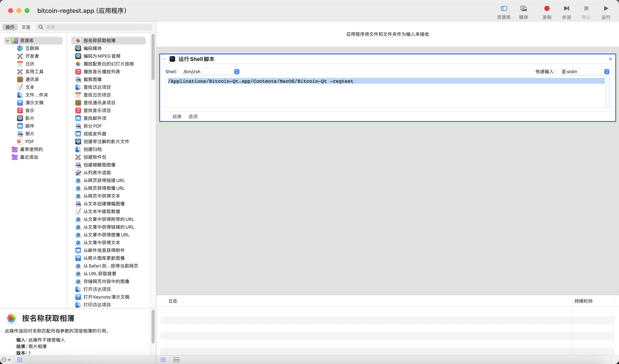Select the 文本 category icon
Viewport: 619px width, 364px height.
20,87
